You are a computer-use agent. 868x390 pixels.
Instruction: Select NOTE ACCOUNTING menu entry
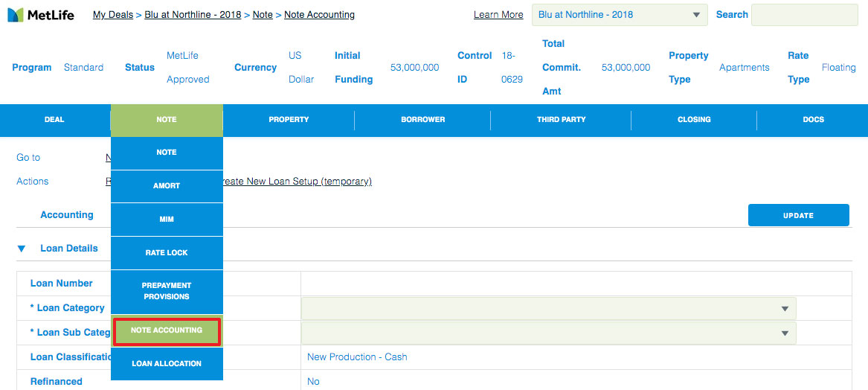pyautogui.click(x=167, y=330)
